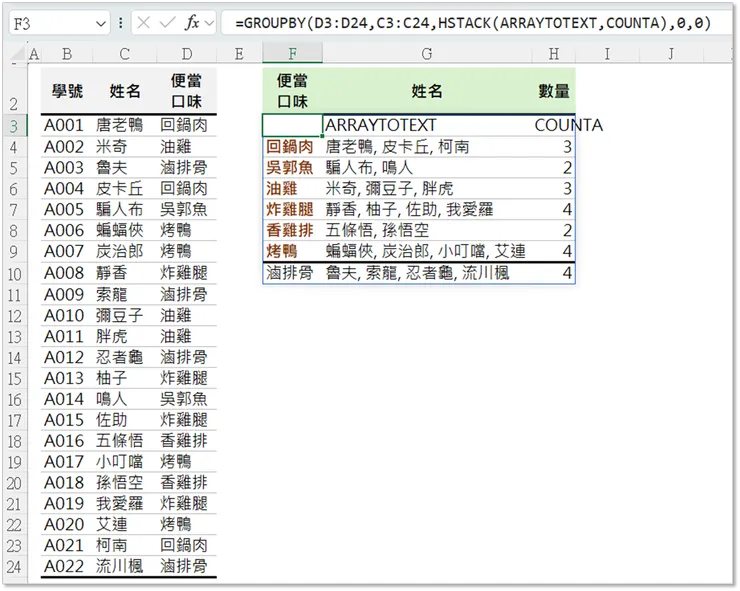Click the cell 五條悟, 孫悟空

point(427,231)
